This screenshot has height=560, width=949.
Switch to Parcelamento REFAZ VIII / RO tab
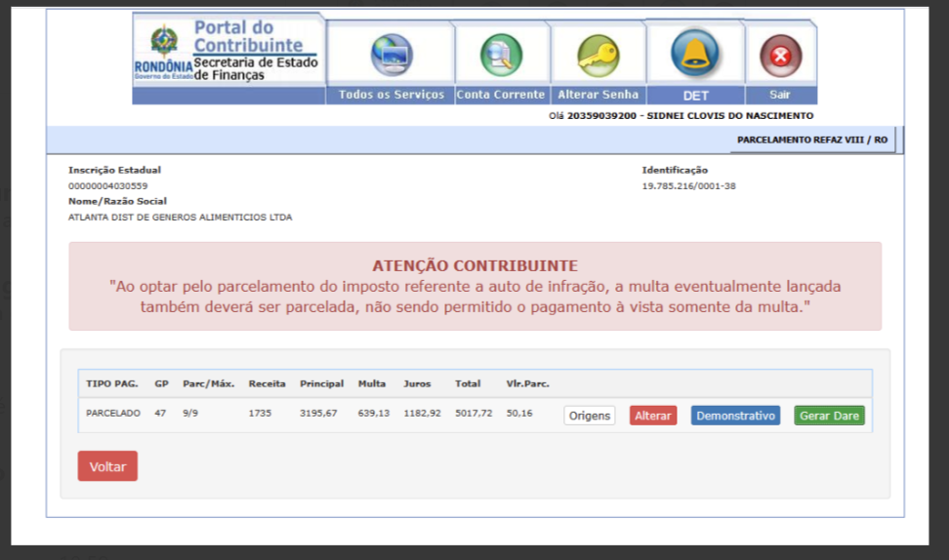click(x=811, y=140)
